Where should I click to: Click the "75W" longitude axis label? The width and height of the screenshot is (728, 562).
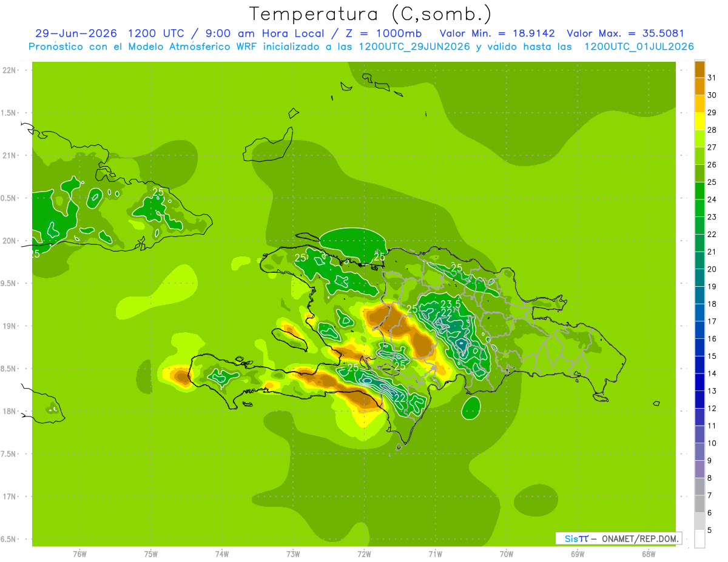coord(151,554)
